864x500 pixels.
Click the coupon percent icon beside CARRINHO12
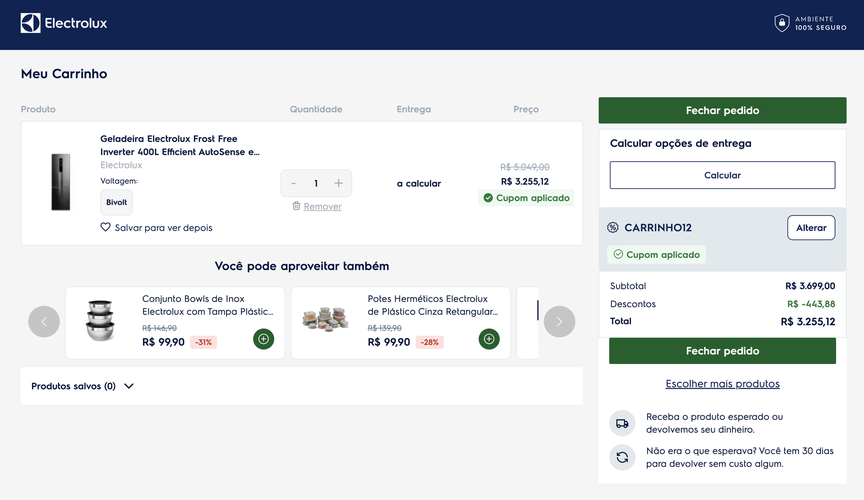click(x=613, y=227)
